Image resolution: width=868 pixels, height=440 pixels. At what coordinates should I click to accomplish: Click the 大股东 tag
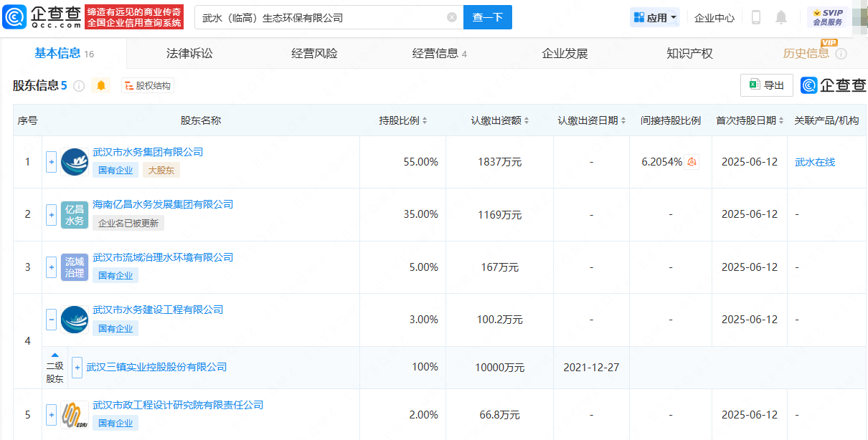pyautogui.click(x=161, y=170)
